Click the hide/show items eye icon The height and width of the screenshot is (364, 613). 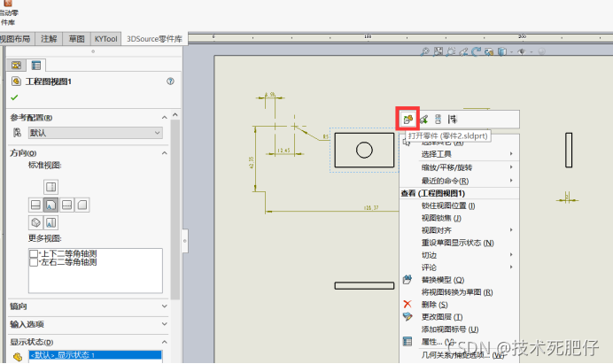[x=522, y=51]
